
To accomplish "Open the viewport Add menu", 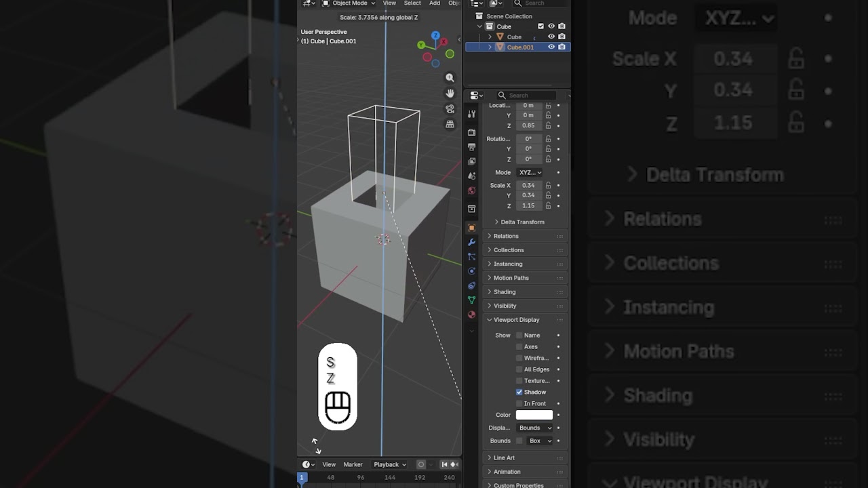I will (435, 3).
